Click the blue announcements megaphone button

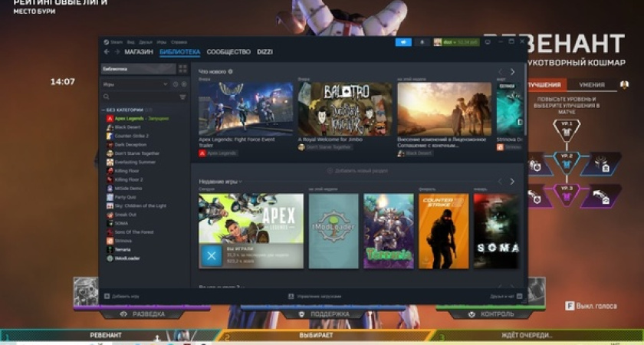403,42
